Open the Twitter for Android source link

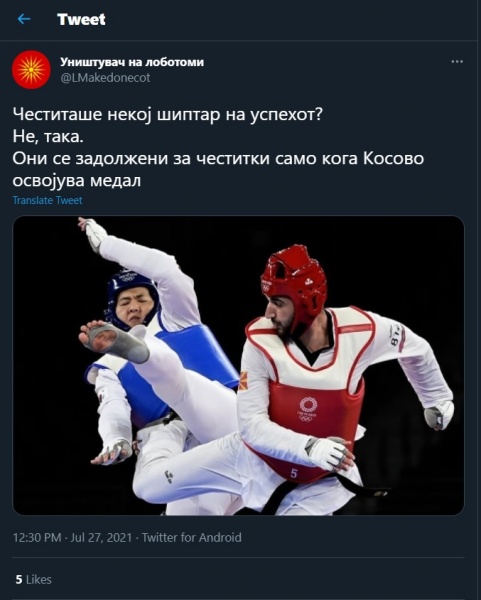click(x=192, y=538)
